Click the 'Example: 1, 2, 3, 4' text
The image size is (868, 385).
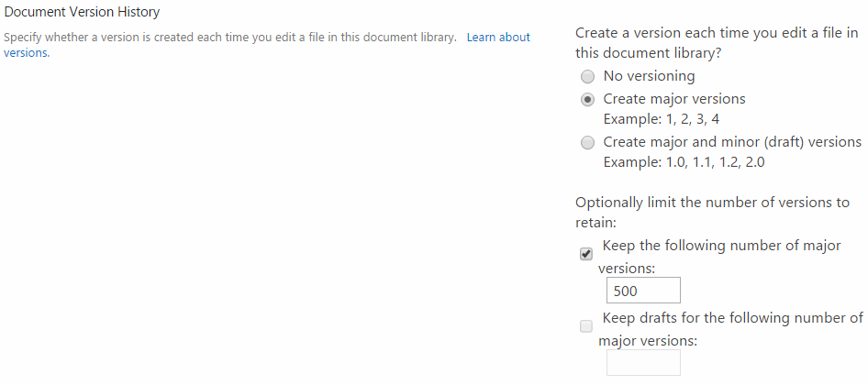click(x=662, y=119)
